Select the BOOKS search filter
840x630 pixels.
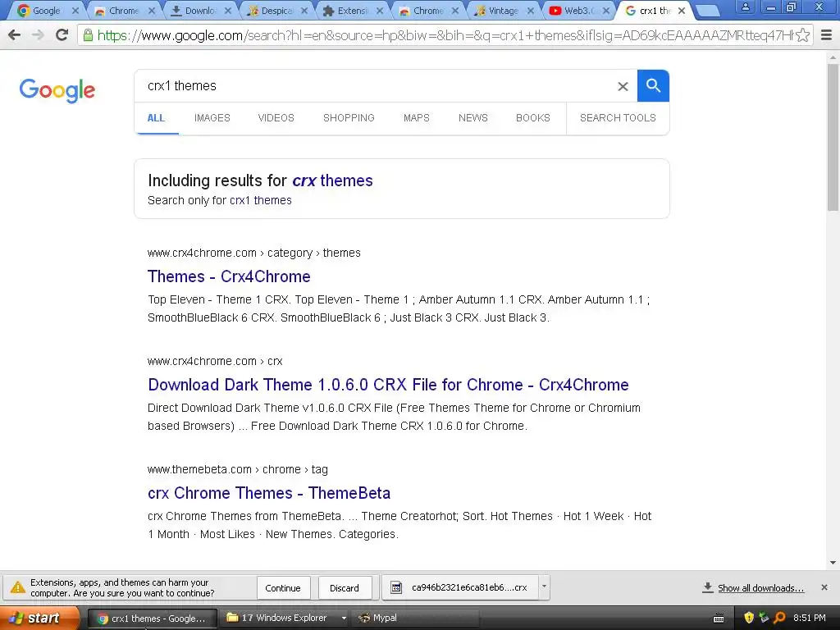[x=533, y=118]
